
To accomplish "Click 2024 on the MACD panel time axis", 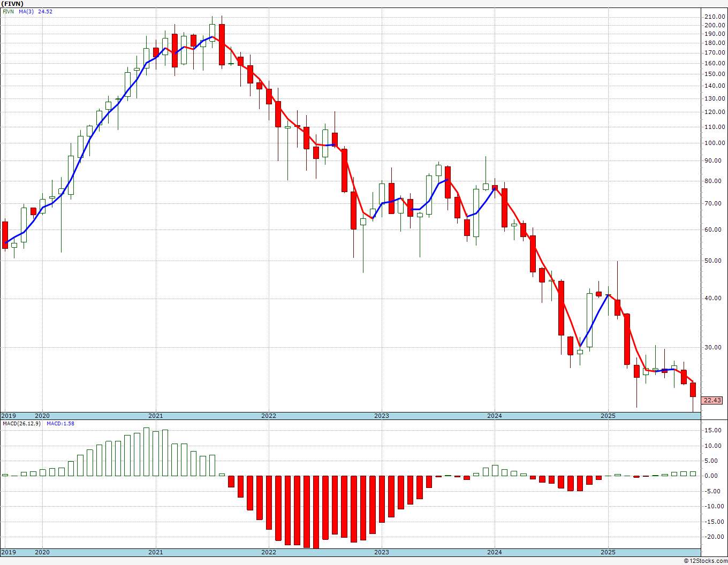I will [x=495, y=552].
